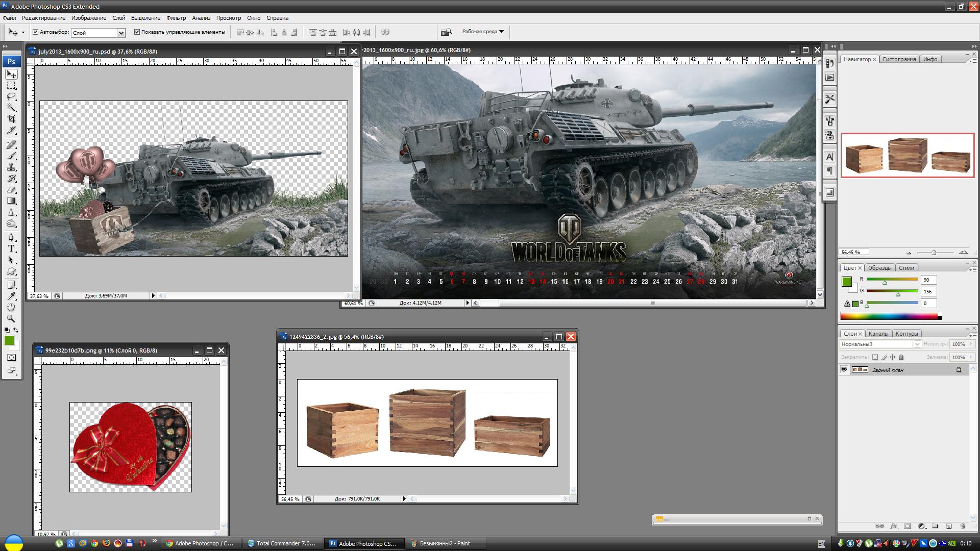Switch to the Каналы tab

878,334
